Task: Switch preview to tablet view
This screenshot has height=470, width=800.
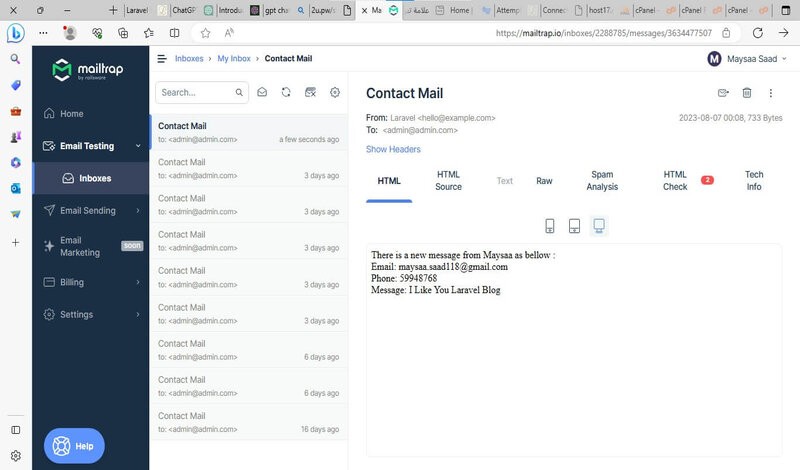Action: [574, 226]
